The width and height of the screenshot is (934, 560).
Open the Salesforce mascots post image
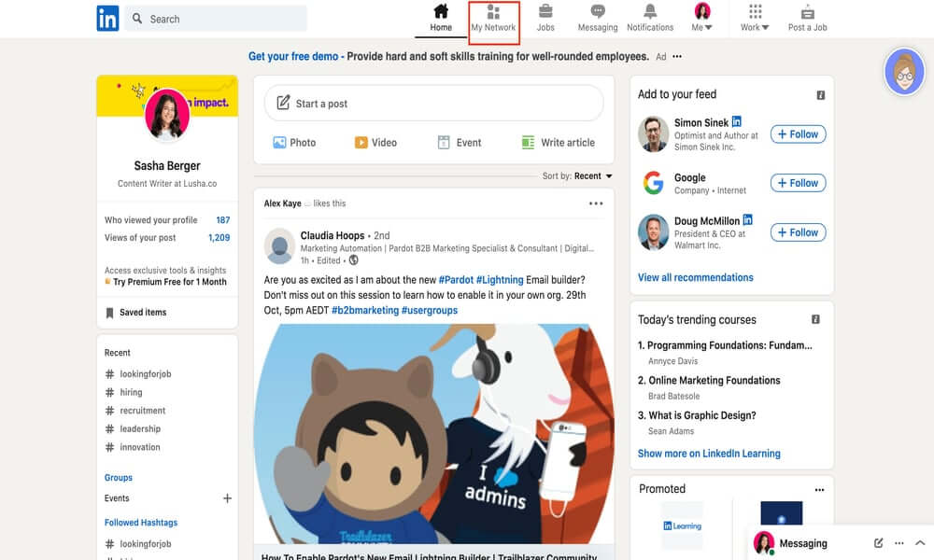[x=433, y=433]
